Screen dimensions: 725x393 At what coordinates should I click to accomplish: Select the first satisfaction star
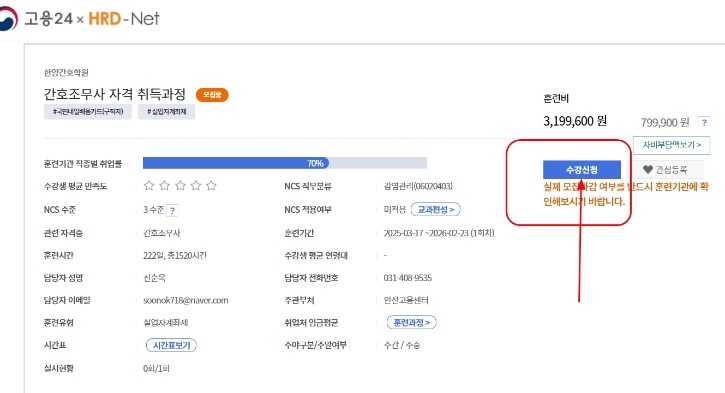coord(149,186)
